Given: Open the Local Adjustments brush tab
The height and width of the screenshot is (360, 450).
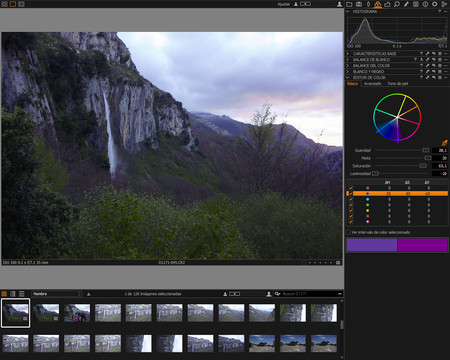Looking at the screenshot, I should (x=406, y=4).
